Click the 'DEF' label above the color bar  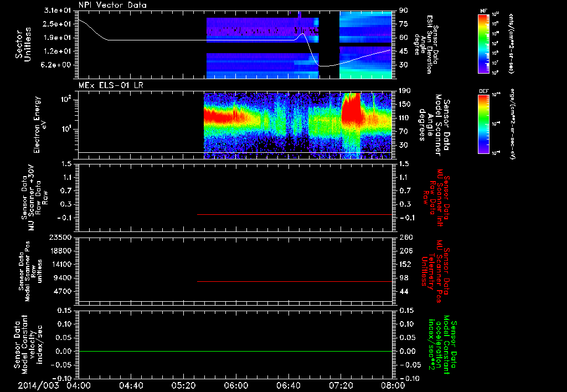pos(484,91)
